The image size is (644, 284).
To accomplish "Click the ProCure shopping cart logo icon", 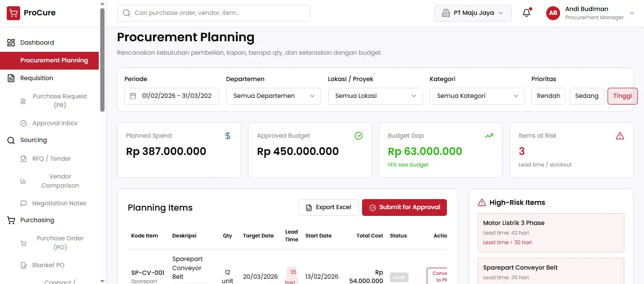I will tap(12, 12).
